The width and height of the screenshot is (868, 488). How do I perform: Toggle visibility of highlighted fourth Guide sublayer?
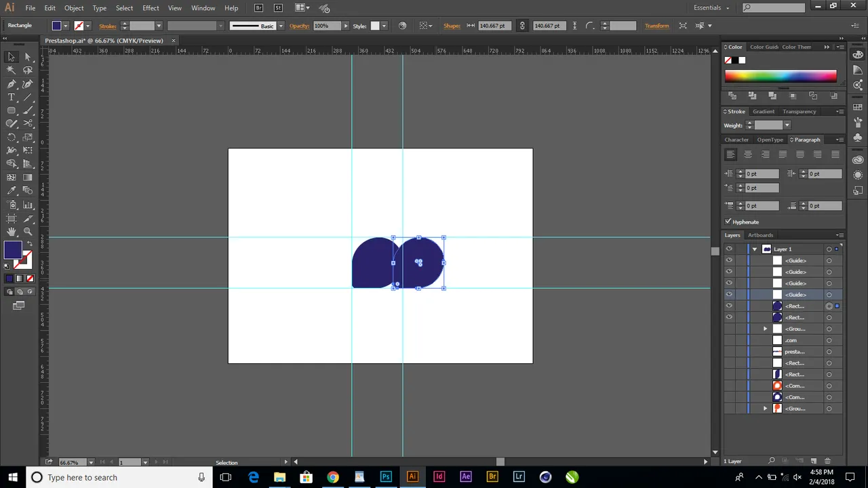click(729, 294)
